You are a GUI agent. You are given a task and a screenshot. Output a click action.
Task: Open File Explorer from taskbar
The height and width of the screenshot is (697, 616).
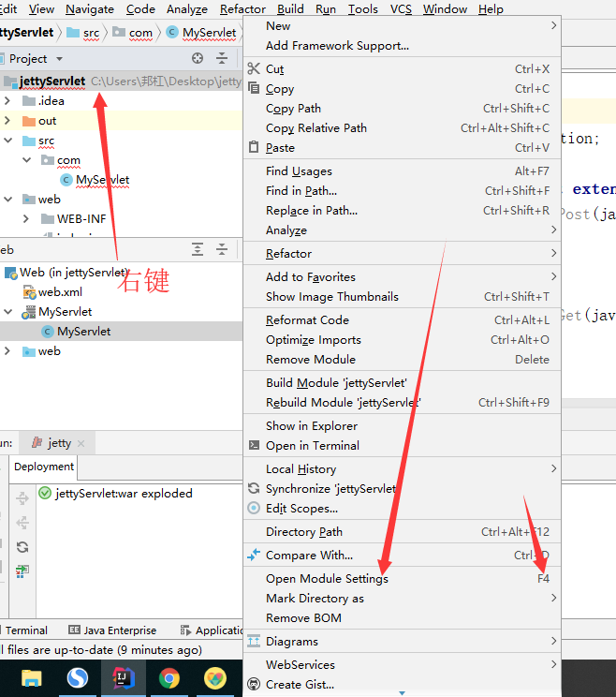click(x=32, y=678)
